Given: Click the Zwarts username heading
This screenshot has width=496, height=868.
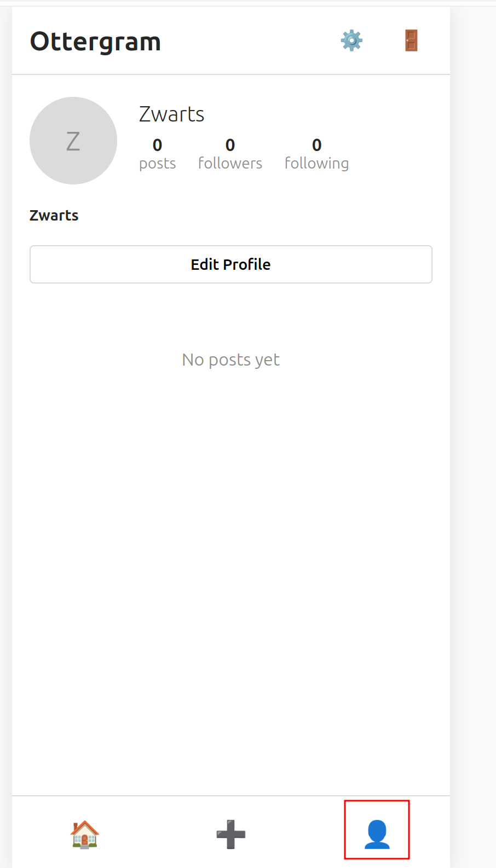Looking at the screenshot, I should coord(171,114).
